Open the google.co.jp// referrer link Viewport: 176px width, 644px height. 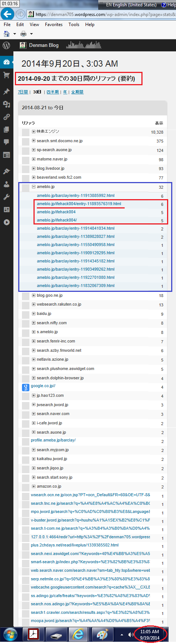click(43, 386)
